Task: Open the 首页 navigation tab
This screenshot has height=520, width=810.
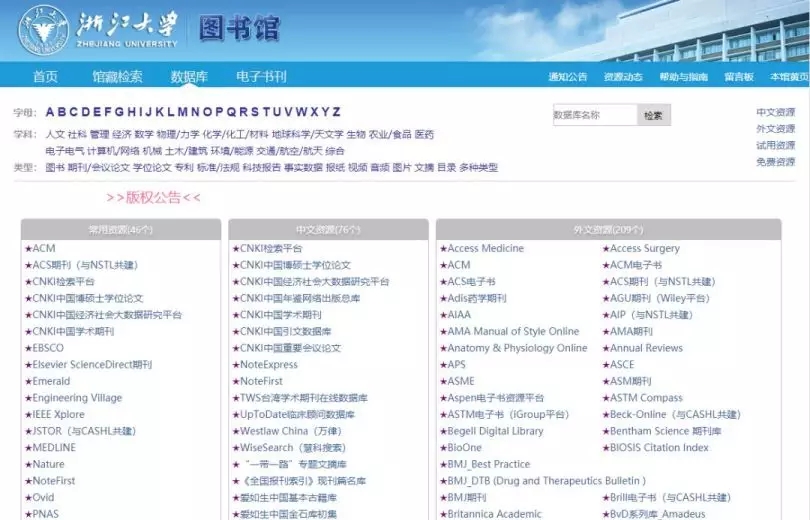Action: [x=45, y=76]
